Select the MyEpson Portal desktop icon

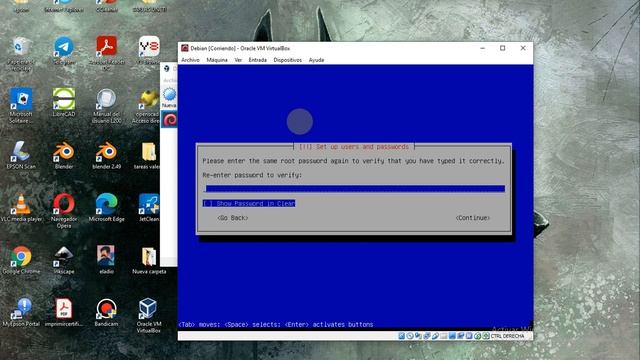point(21,312)
